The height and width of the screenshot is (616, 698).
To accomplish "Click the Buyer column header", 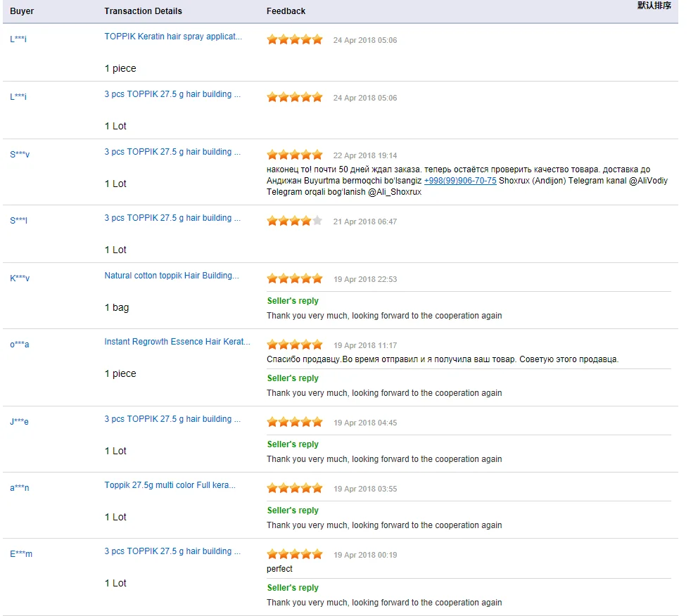I will click(22, 11).
